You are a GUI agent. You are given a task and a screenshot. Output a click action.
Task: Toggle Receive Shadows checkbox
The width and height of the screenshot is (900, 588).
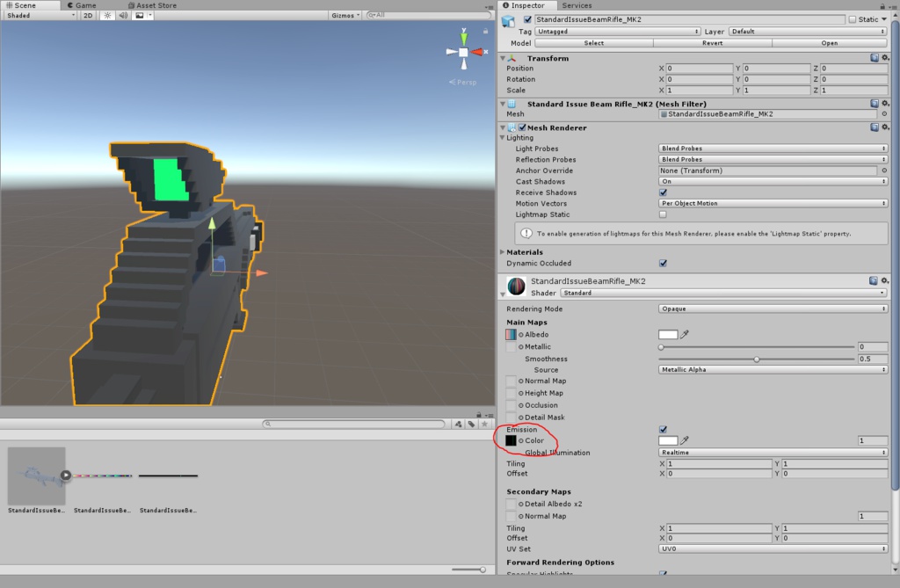663,192
